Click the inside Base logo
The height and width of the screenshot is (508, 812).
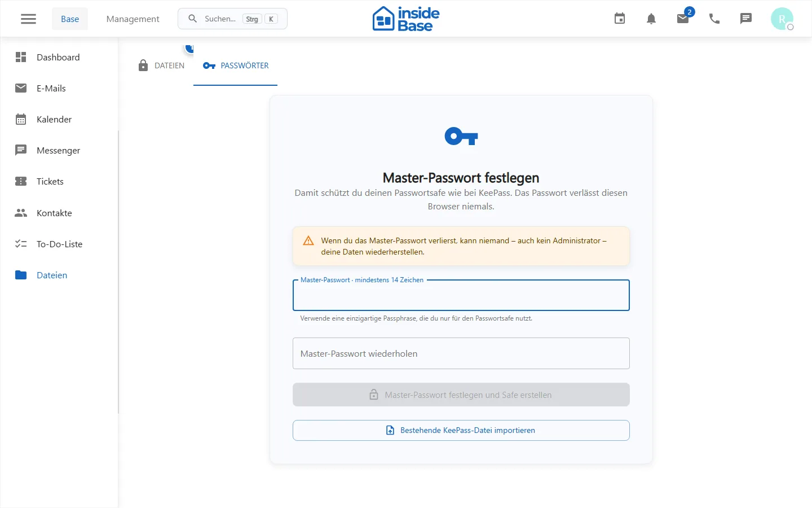coord(406,19)
